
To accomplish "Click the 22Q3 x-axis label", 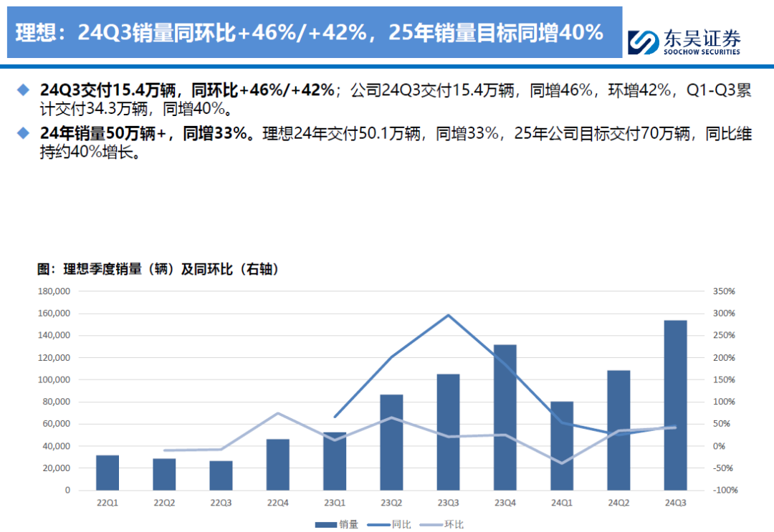I will [221, 503].
